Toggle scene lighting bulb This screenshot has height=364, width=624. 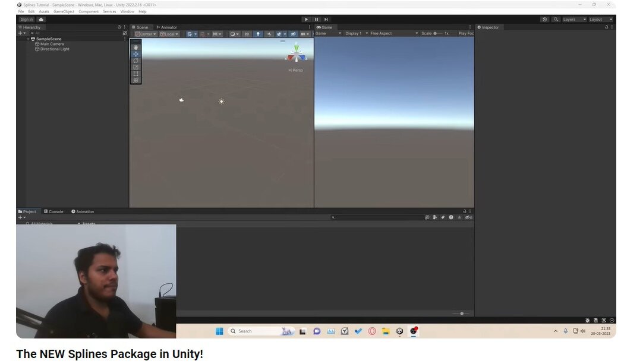258,34
